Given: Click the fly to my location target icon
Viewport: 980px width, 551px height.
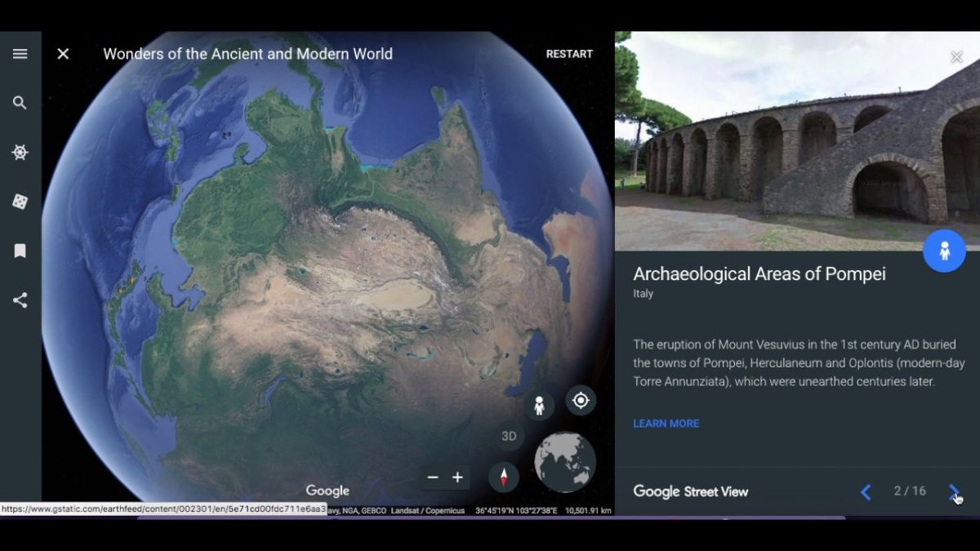Looking at the screenshot, I should pyautogui.click(x=581, y=400).
